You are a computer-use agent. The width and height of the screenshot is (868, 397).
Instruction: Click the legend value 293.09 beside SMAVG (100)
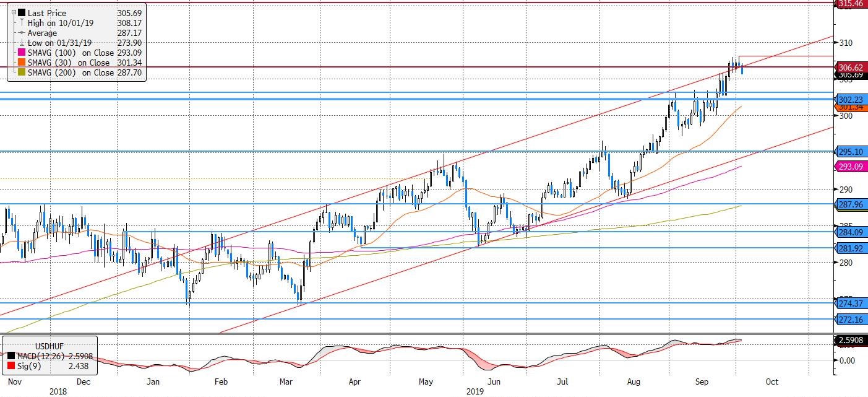(129, 53)
